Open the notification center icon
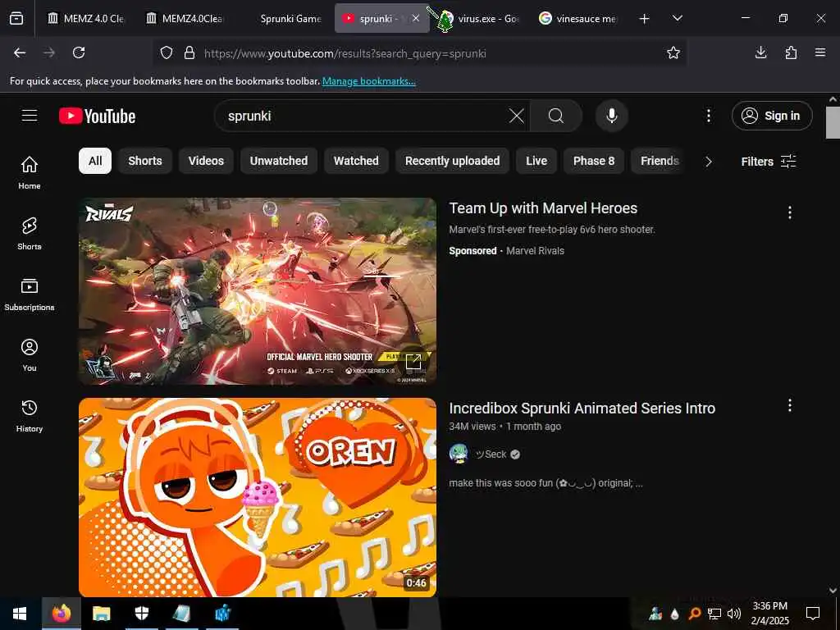The height and width of the screenshot is (630, 840). pyautogui.click(x=813, y=614)
